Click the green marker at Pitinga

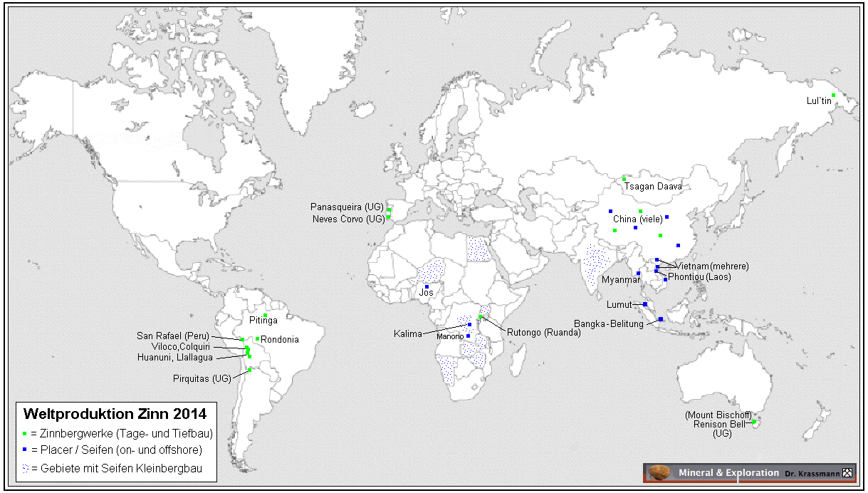[x=265, y=315]
